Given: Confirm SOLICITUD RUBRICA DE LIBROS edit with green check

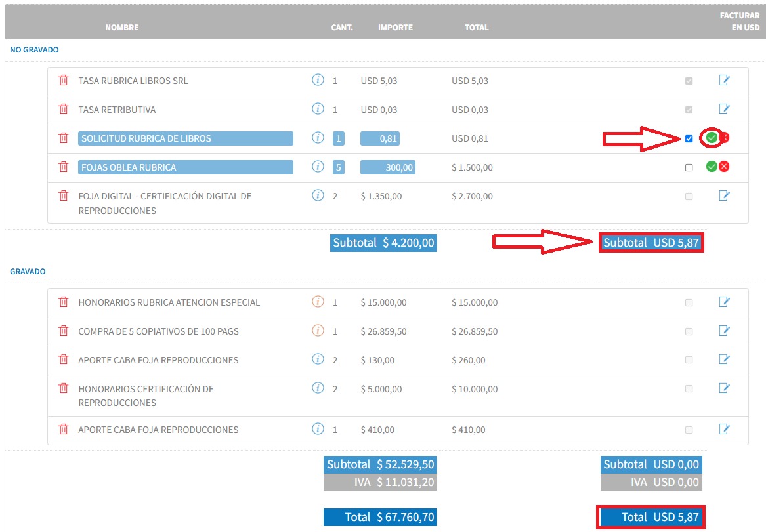Looking at the screenshot, I should click(712, 138).
